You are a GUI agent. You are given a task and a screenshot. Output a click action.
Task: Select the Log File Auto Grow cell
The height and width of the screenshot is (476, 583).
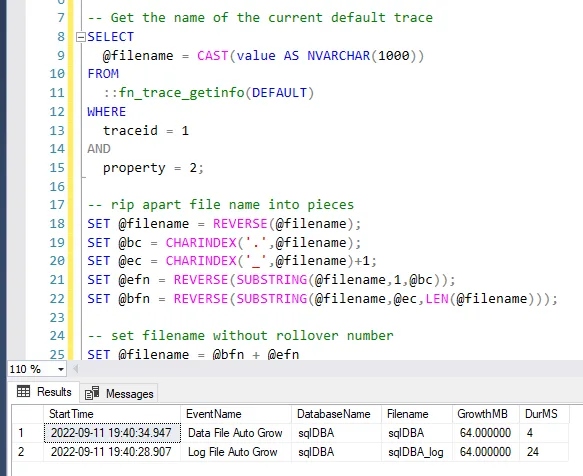click(x=236, y=452)
